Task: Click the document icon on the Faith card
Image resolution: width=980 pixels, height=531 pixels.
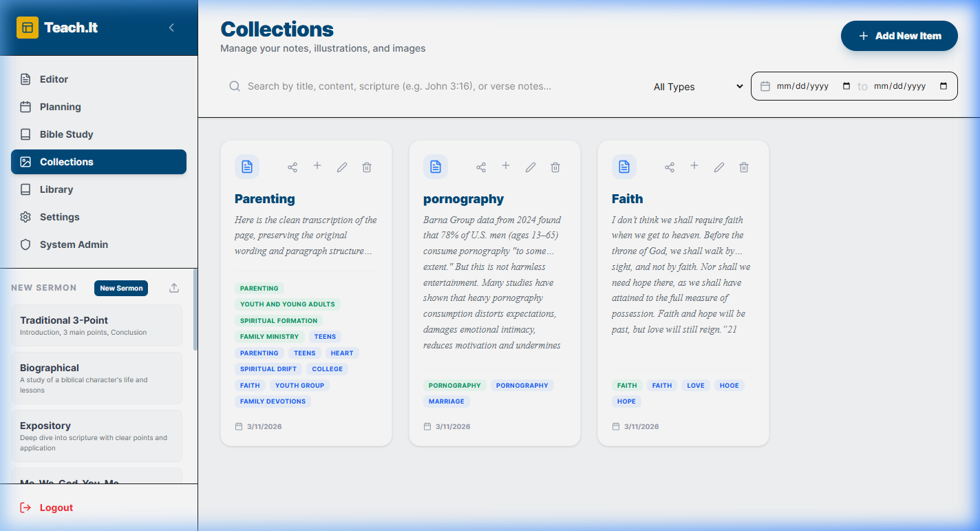Action: pyautogui.click(x=624, y=166)
